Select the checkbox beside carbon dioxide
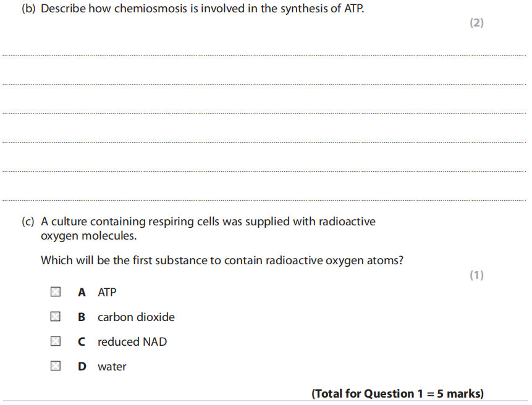The width and height of the screenshot is (532, 405). [56, 317]
